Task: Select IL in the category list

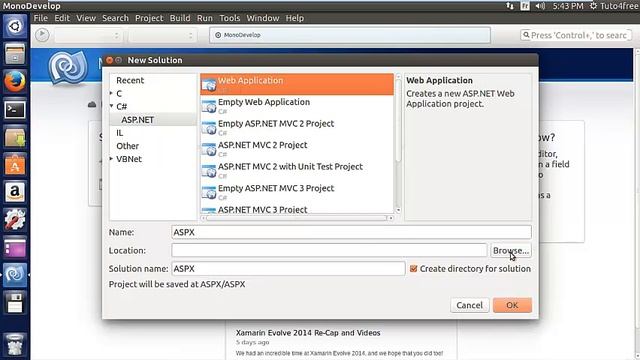Action: click(120, 133)
